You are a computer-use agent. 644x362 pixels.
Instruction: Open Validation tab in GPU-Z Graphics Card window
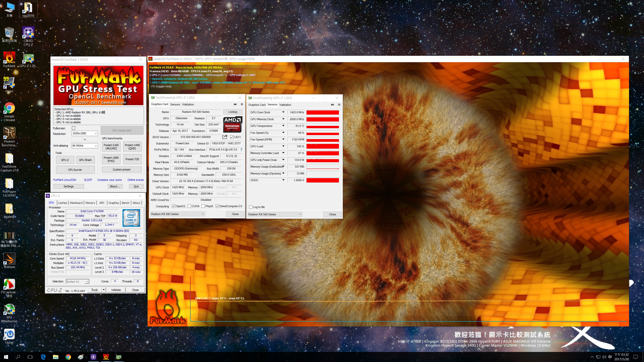point(188,104)
